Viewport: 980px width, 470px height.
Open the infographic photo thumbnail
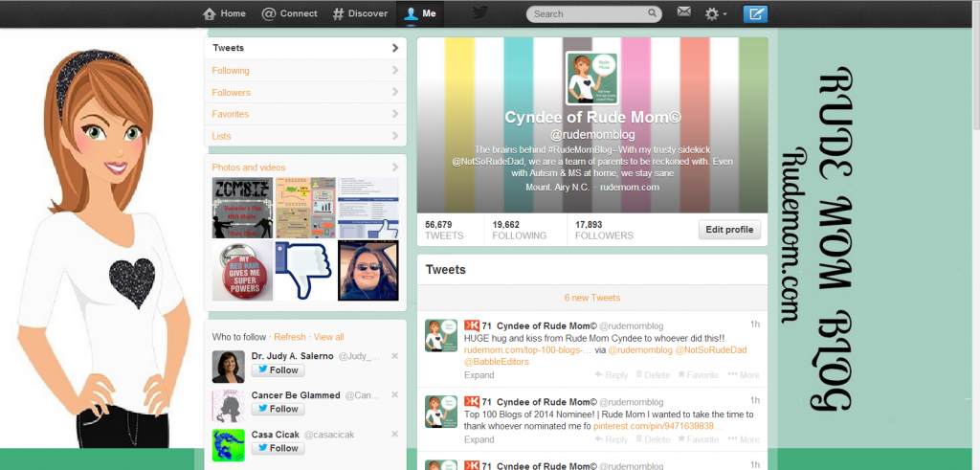pyautogui.click(x=305, y=208)
